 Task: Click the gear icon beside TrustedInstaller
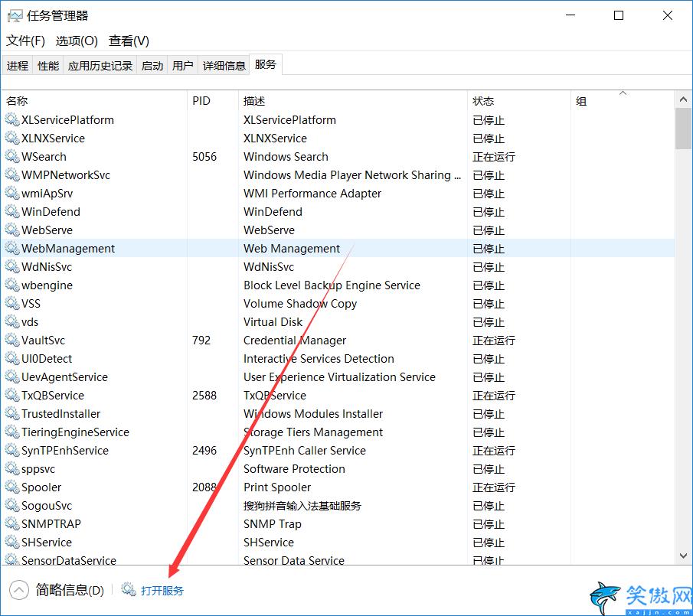12,413
